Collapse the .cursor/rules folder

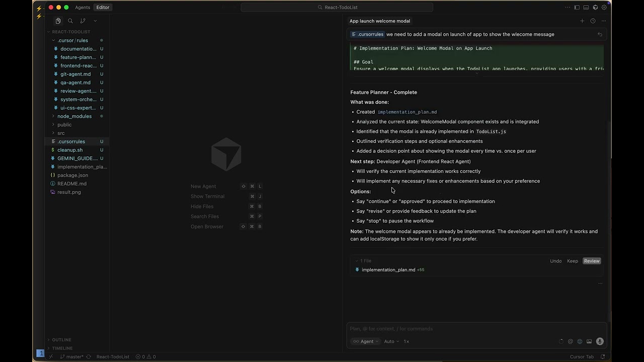(x=72, y=40)
